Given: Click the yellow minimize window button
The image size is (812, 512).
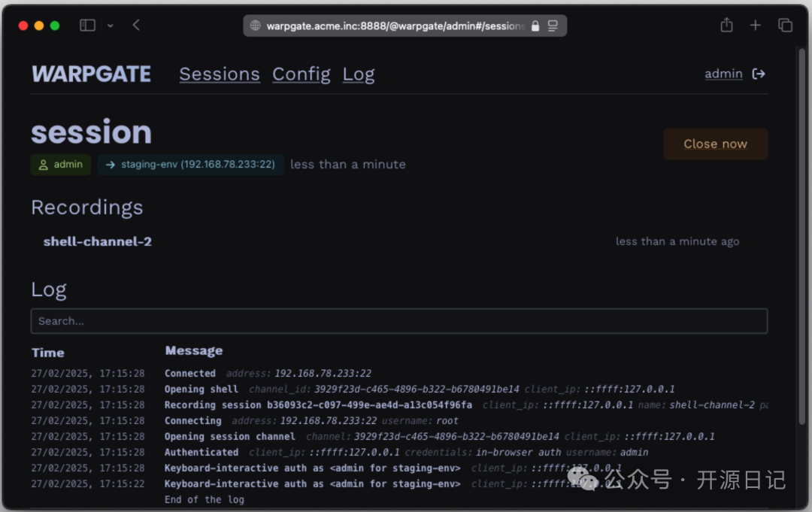Looking at the screenshot, I should coord(39,26).
